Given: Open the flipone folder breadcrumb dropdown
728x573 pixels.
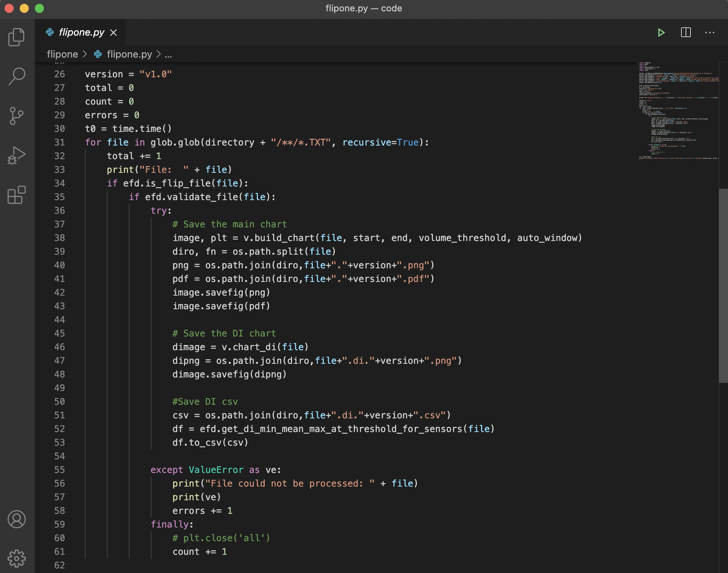Looking at the screenshot, I should (x=62, y=54).
